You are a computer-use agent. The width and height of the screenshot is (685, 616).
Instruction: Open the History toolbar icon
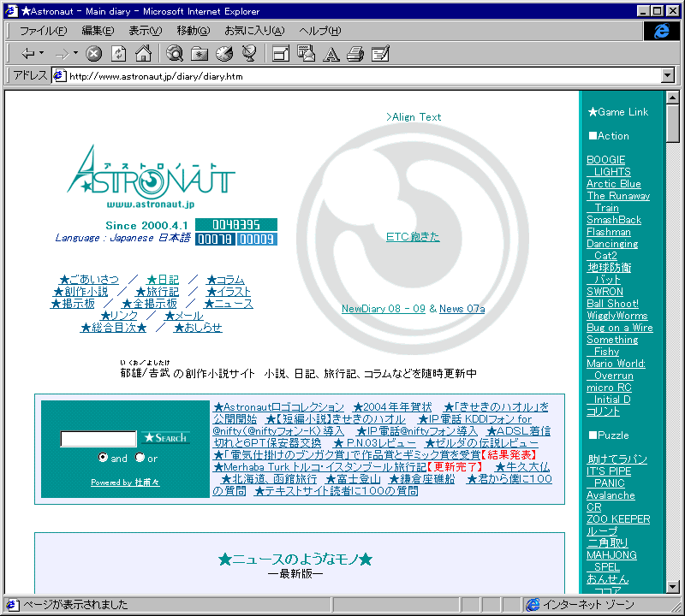(x=224, y=53)
